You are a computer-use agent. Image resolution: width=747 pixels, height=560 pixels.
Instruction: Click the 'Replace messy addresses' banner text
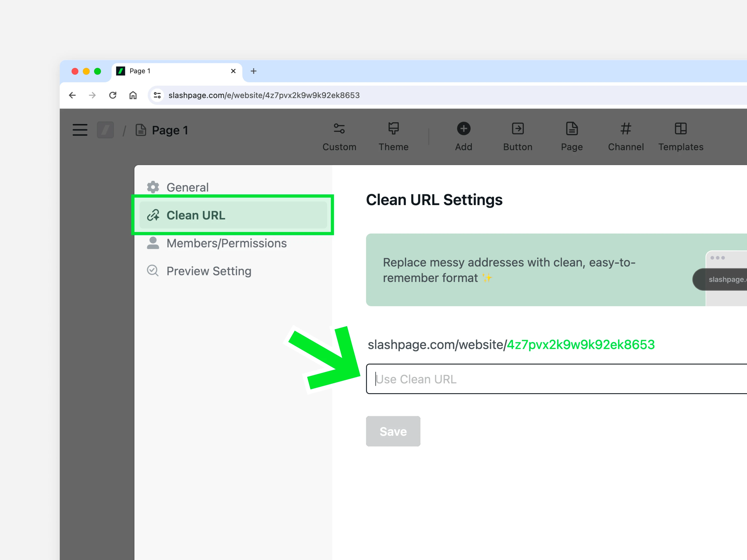(x=509, y=270)
